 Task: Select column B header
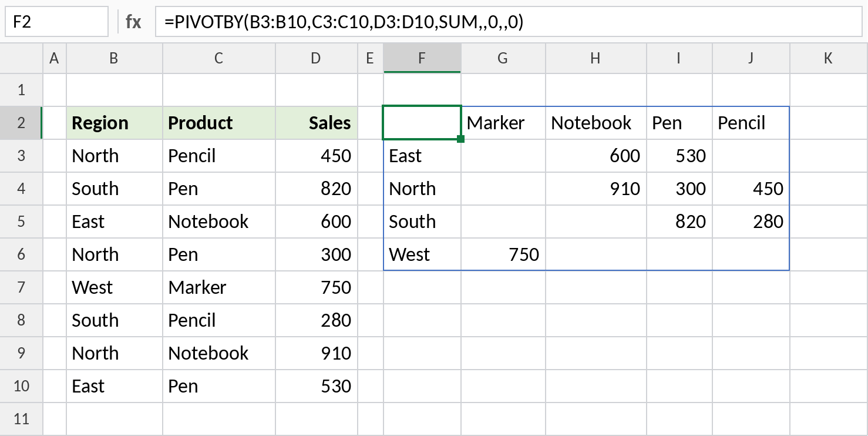coord(115,58)
